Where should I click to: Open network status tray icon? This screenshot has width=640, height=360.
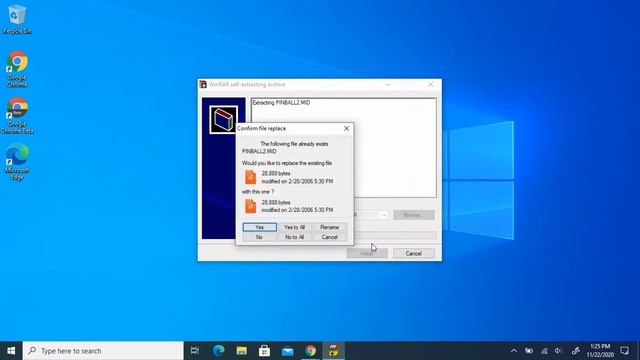click(544, 351)
